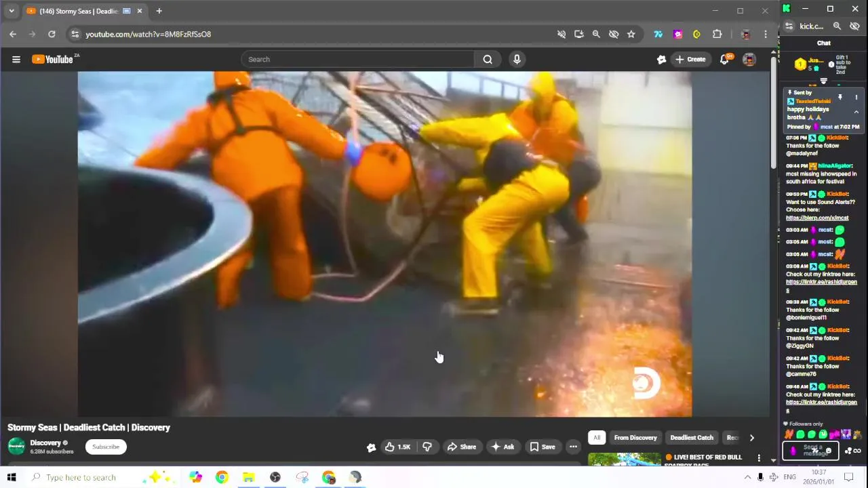
Task: Open options for Best of Red Bull video
Action: click(x=759, y=459)
